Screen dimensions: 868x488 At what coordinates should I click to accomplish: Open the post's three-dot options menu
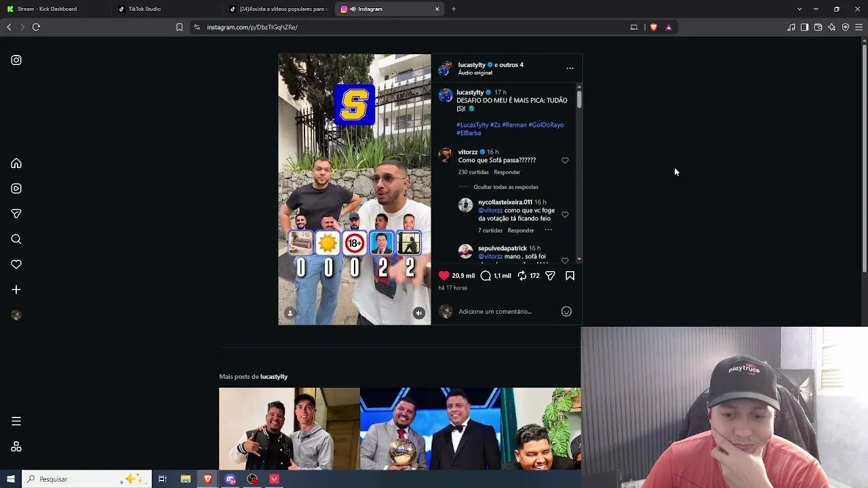point(570,68)
